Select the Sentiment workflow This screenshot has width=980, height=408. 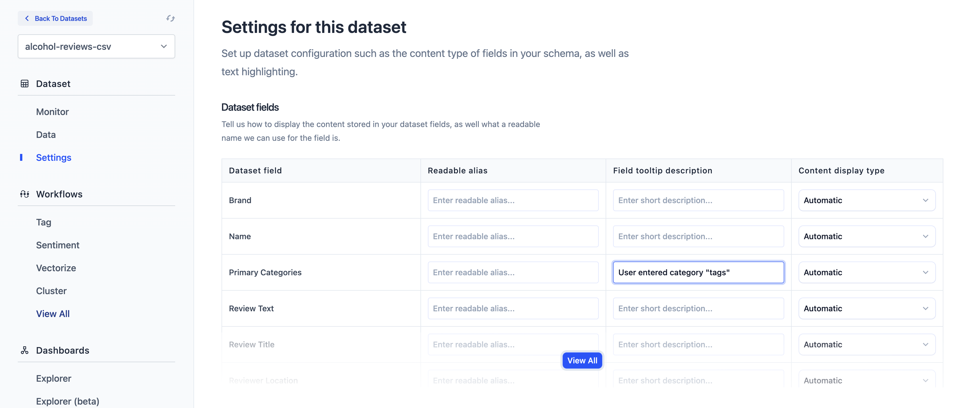click(58, 245)
